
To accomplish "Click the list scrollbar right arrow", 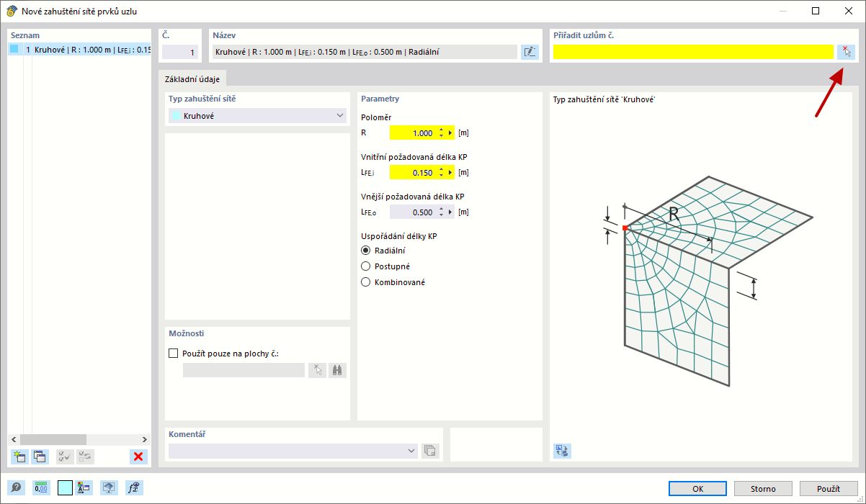I will tap(146, 439).
